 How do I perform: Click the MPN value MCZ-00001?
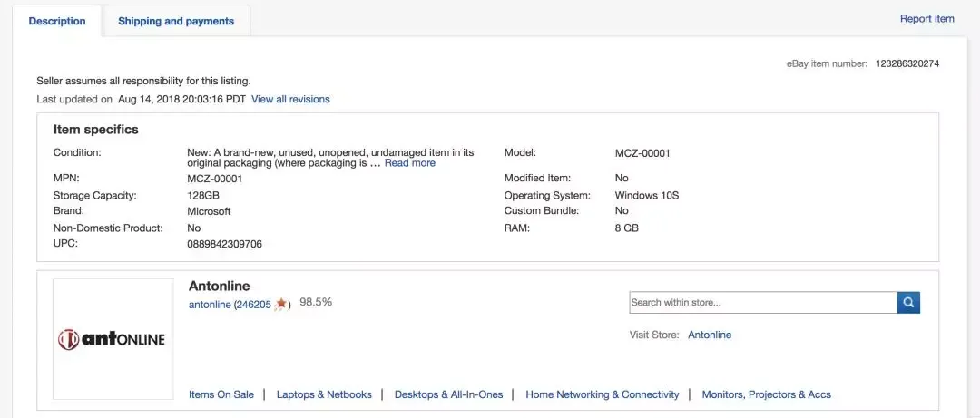point(214,179)
